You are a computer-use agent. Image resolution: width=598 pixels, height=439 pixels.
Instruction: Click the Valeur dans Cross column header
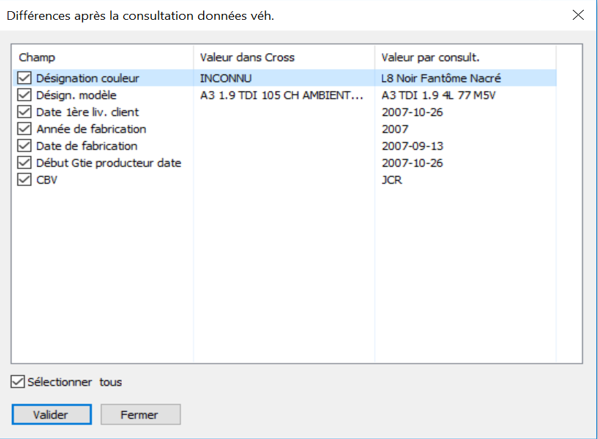click(x=284, y=57)
